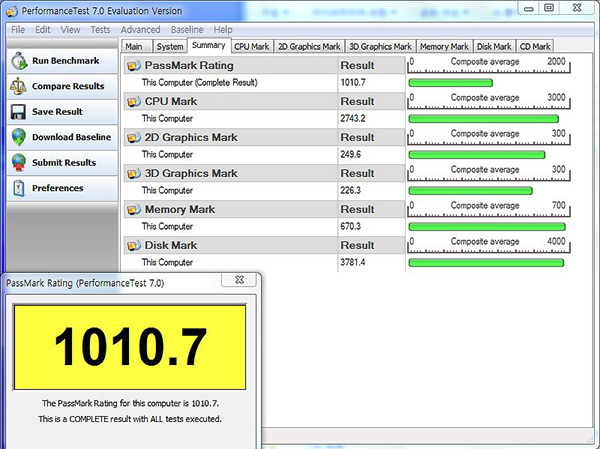
Task: Click the 3D Graphics result value 226.3
Action: tap(351, 191)
